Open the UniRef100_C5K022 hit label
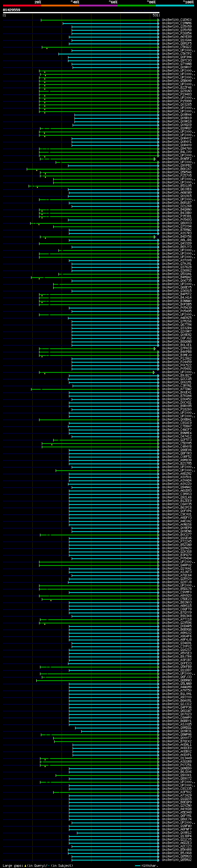The width and height of the screenshot is (197, 868). 176,47
